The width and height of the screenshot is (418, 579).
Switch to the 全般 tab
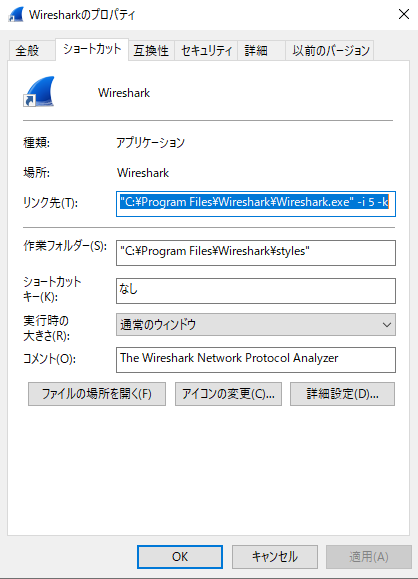click(27, 51)
